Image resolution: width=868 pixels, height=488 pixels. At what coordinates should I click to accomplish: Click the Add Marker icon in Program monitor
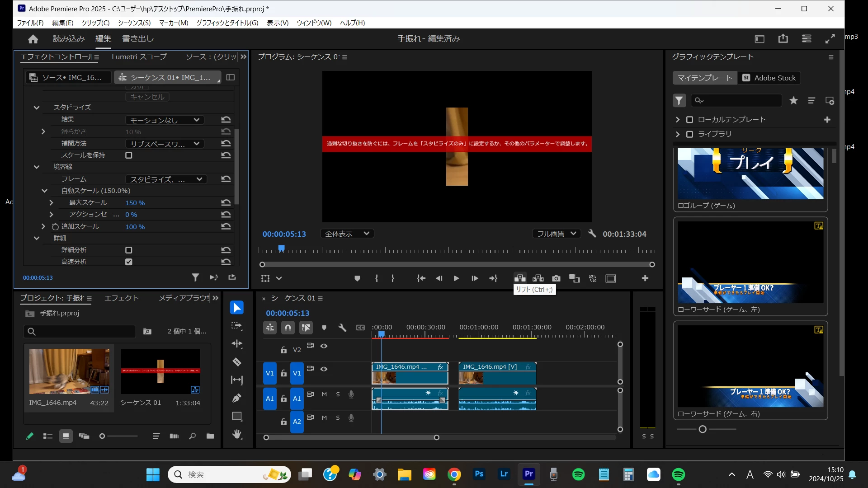coord(357,278)
